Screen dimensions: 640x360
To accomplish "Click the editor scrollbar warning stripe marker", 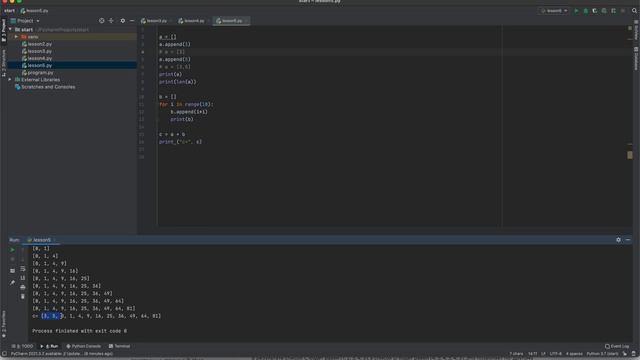I will tap(629, 155).
